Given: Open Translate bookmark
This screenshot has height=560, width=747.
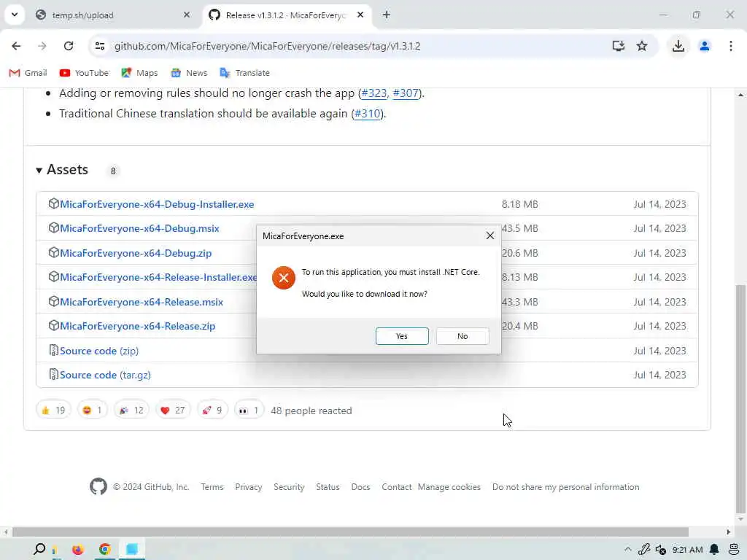Looking at the screenshot, I should tap(244, 73).
